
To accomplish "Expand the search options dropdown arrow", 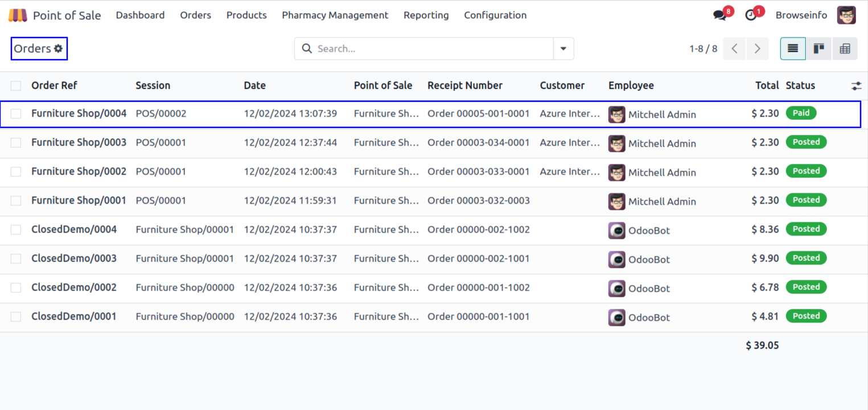I will 563,49.
